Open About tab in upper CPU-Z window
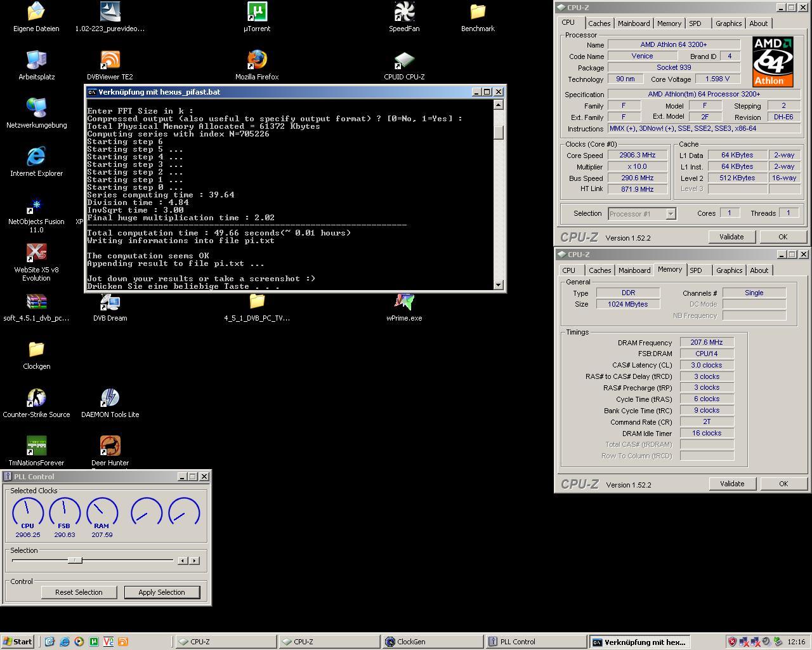The height and width of the screenshot is (650, 812). pos(758,23)
